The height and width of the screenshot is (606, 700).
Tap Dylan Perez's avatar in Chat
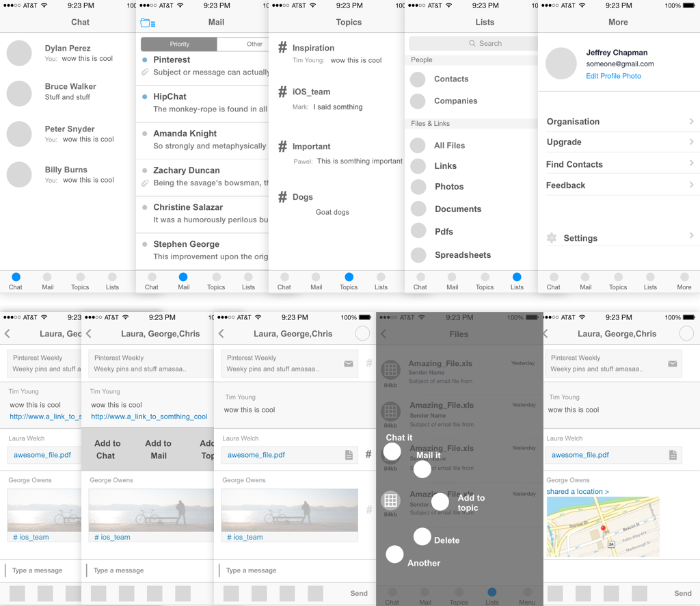(19, 53)
